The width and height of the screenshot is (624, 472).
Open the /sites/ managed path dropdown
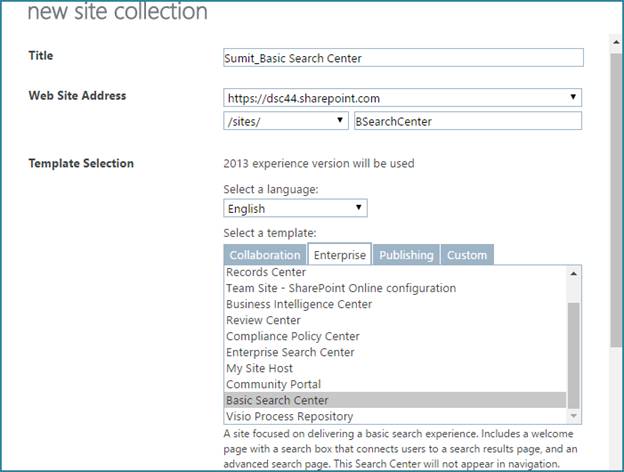(285, 121)
